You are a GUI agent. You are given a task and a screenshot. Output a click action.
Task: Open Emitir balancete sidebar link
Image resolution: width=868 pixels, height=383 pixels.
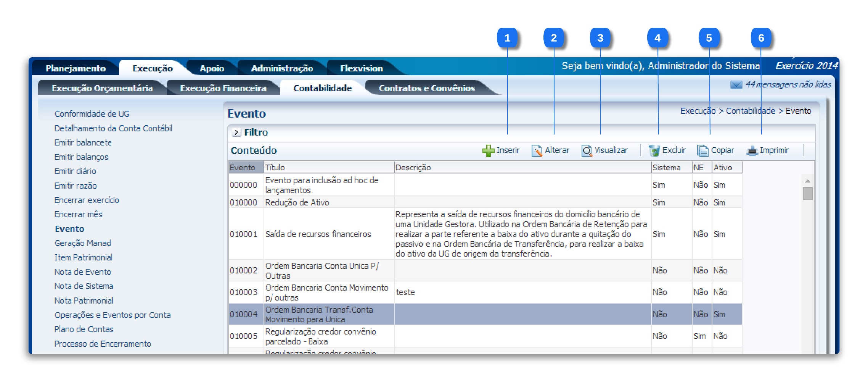(83, 142)
